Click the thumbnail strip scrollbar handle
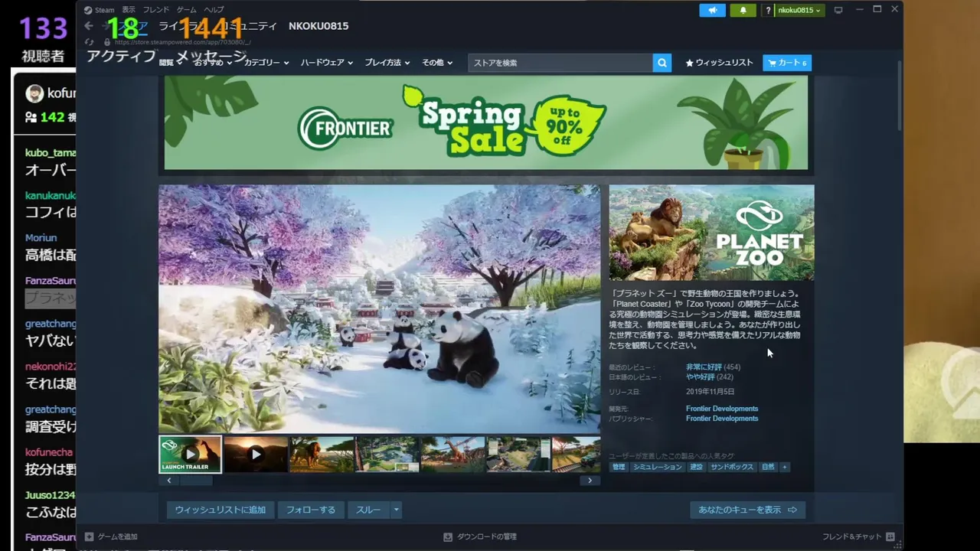The image size is (980, 551). click(196, 481)
